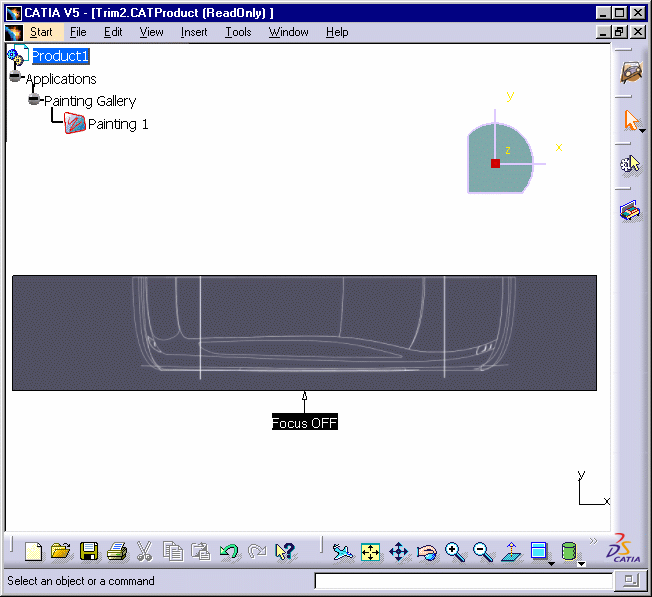This screenshot has width=652, height=597.
Task: Click the Open file folder icon
Action: click(61, 551)
